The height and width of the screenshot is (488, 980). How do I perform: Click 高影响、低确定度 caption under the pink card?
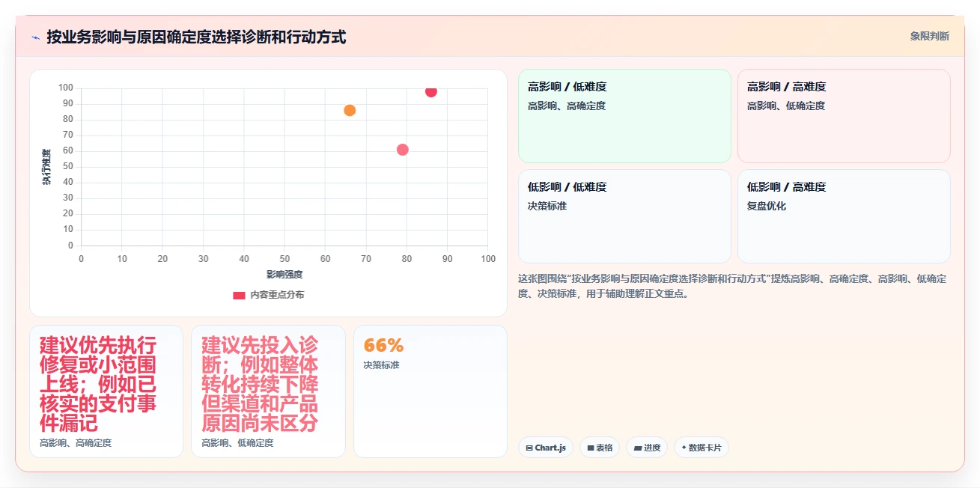(x=237, y=443)
